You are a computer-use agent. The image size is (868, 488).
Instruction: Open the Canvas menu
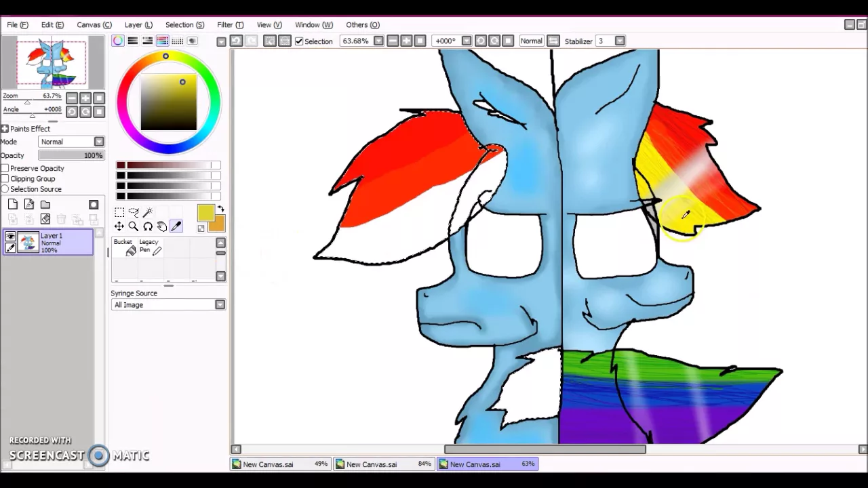[94, 25]
